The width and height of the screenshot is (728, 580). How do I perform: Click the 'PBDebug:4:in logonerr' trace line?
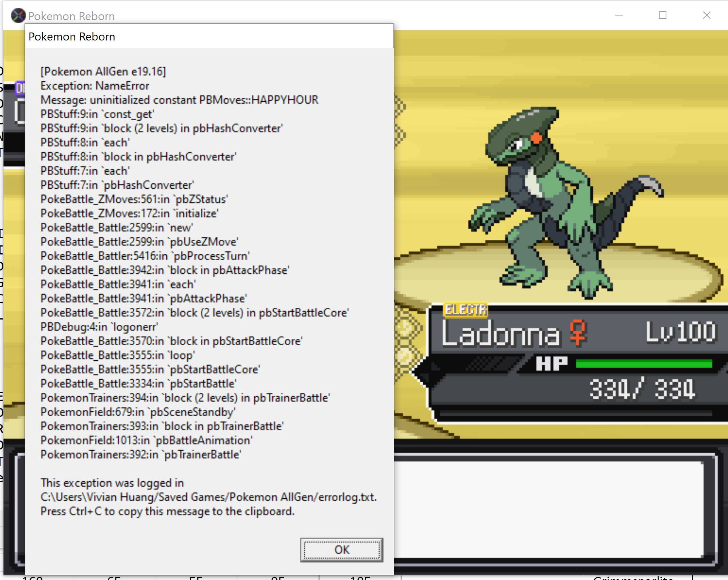pos(99,327)
